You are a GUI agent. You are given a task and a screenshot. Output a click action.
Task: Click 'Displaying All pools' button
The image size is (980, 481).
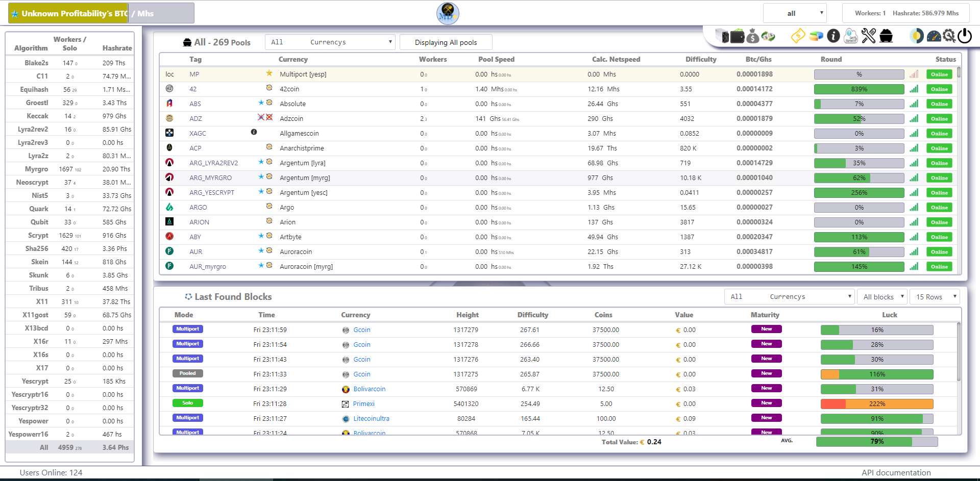[446, 42]
